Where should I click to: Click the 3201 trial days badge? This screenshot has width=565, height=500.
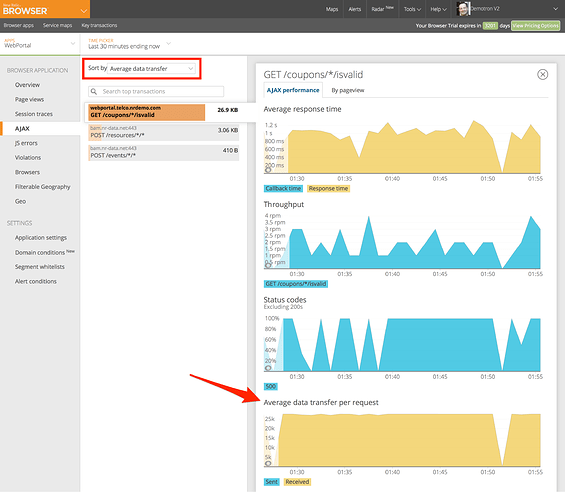coord(490,26)
